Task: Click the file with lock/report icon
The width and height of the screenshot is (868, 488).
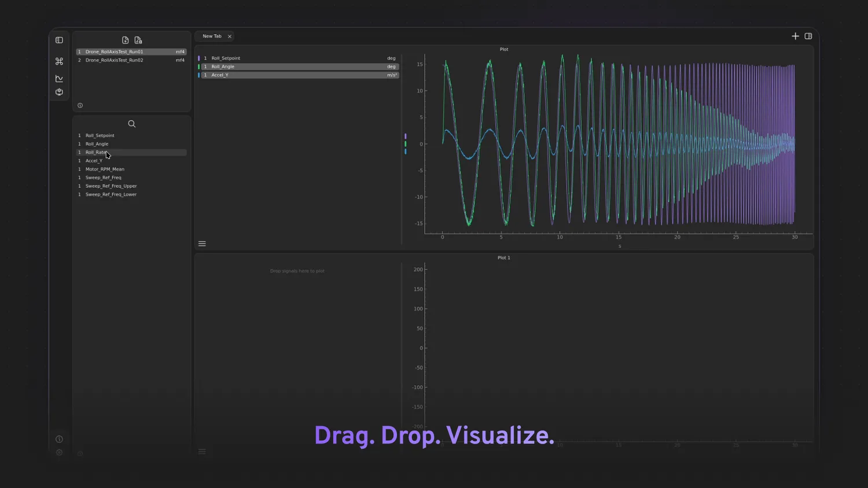Action: 138,40
